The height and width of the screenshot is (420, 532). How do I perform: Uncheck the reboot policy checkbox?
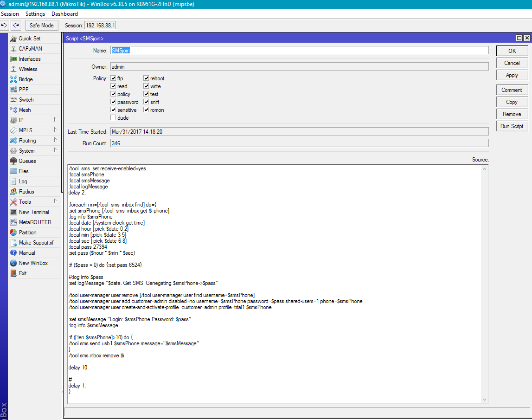tap(146, 78)
